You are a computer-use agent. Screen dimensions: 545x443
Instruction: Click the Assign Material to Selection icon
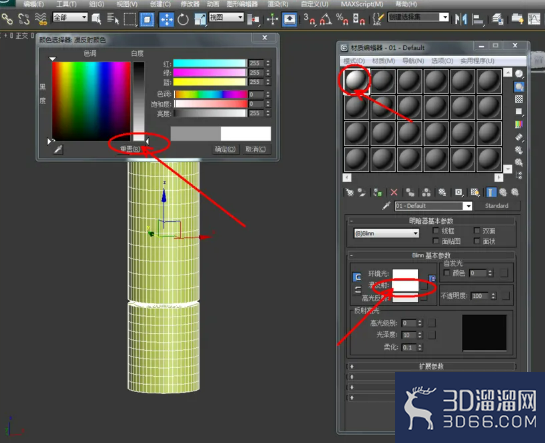coord(378,192)
